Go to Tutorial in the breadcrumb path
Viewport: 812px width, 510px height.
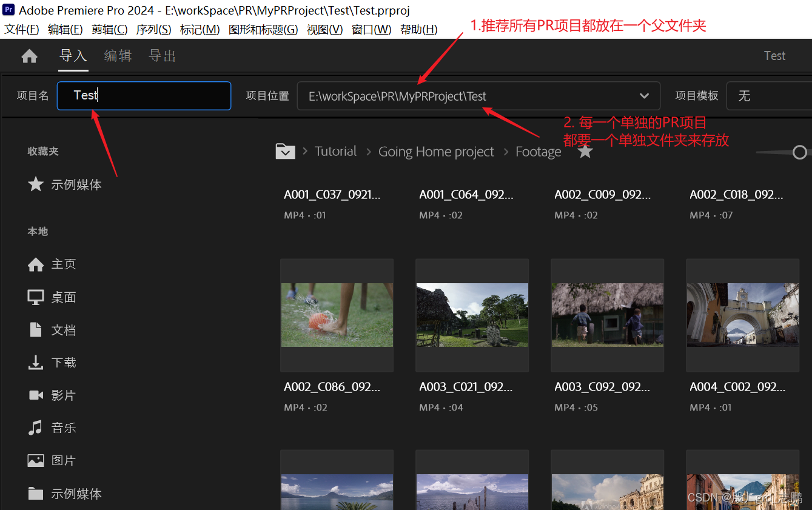[336, 152]
